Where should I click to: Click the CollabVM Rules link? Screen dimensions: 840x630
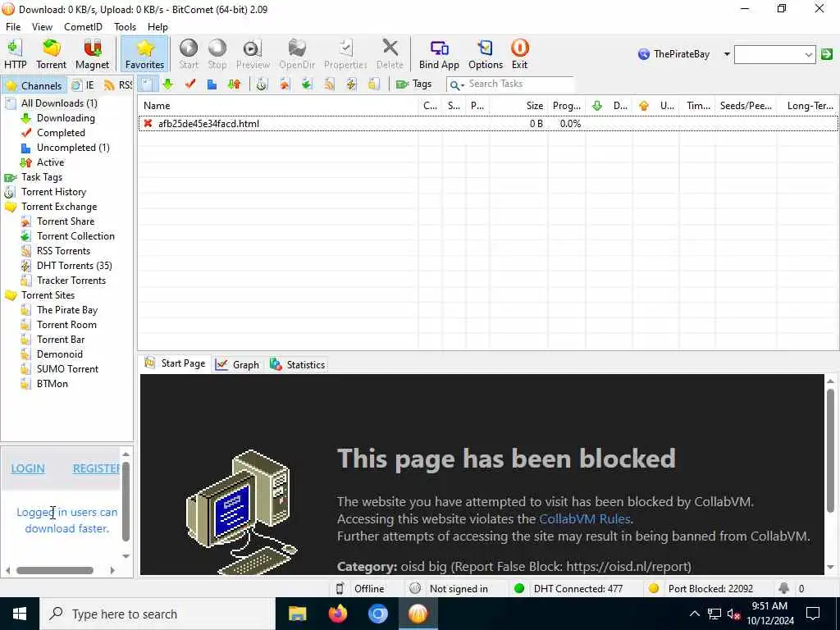tap(584, 519)
